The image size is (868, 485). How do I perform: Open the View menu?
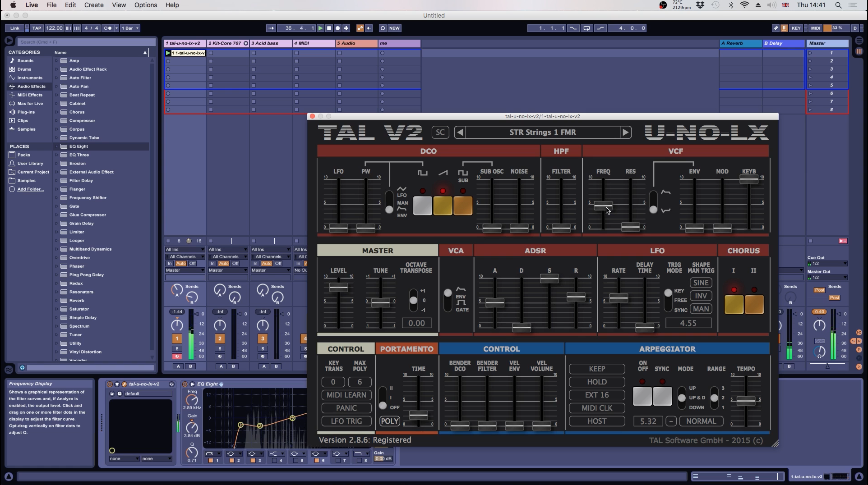click(119, 5)
